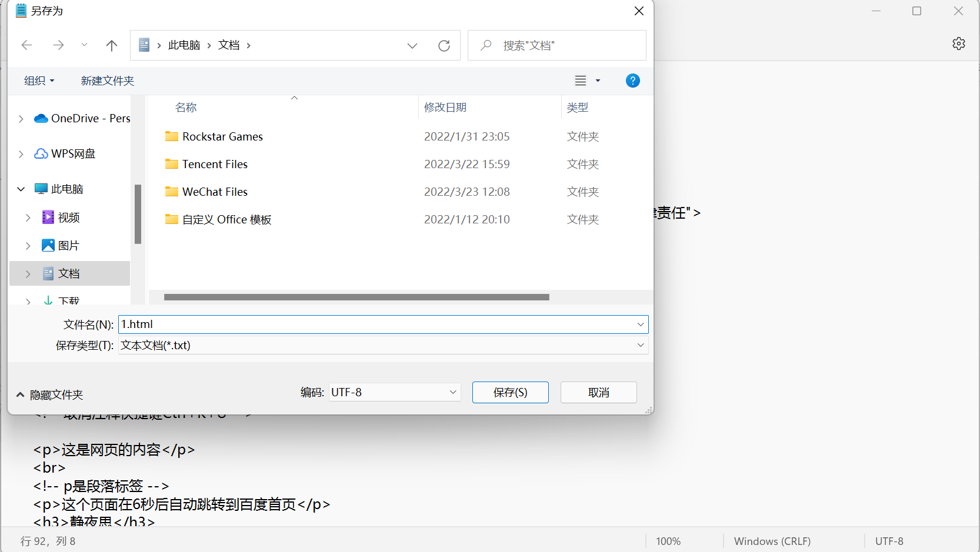Image resolution: width=980 pixels, height=552 pixels.
Task: Collapse folders with 隐藏文件夹
Action: coord(50,395)
